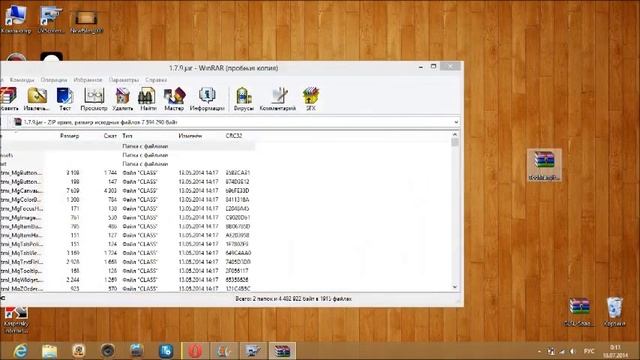The width and height of the screenshot is (640, 360).
Task: Select the MgColorB... file row
Action: (127, 200)
